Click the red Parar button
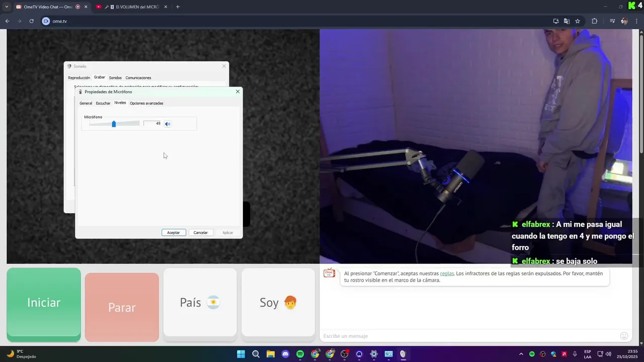 [122, 307]
